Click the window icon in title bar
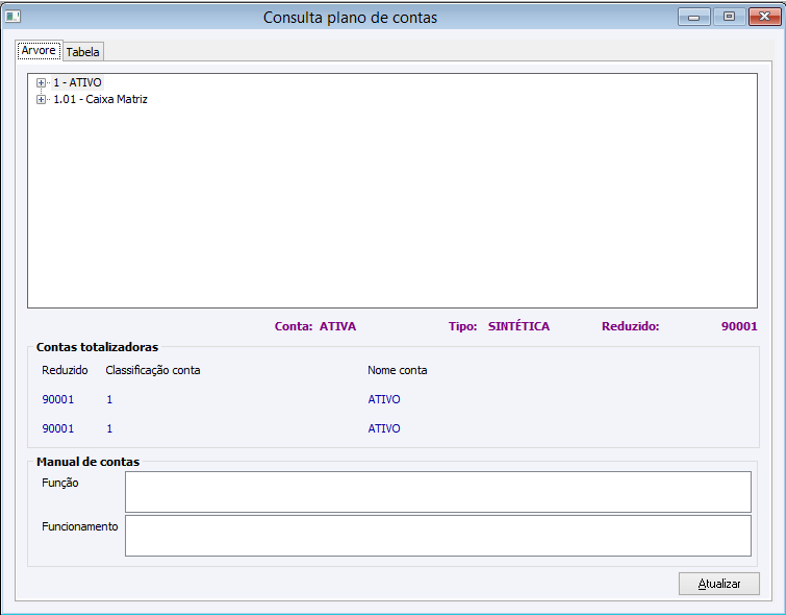This screenshot has height=615, width=786. 13,17
